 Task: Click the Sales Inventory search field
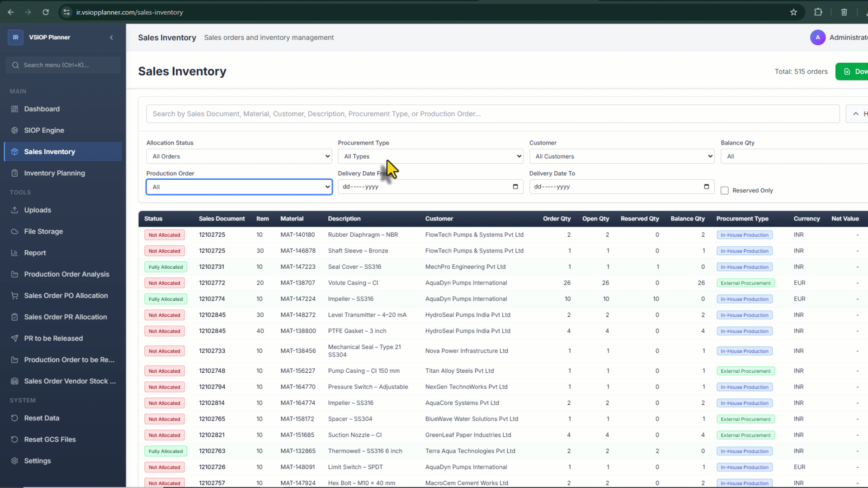point(492,114)
